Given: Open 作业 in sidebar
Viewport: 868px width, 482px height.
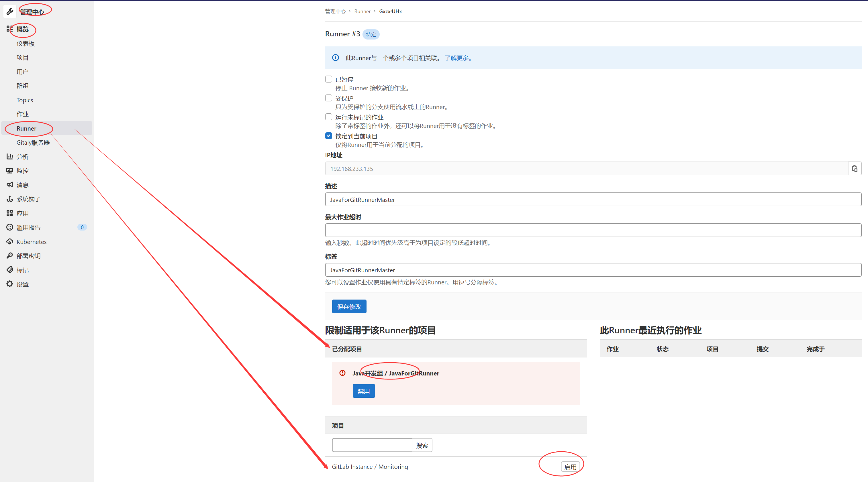Looking at the screenshot, I should tap(23, 114).
